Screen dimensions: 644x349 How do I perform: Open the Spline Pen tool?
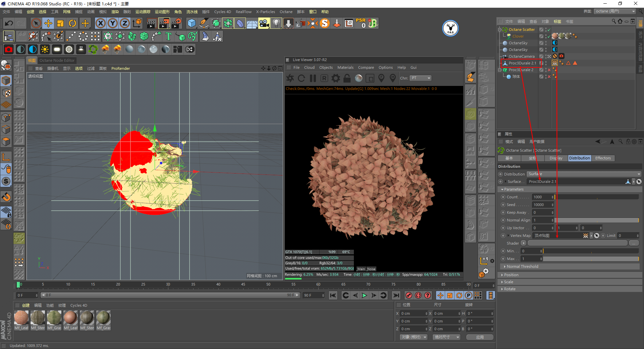click(x=204, y=23)
